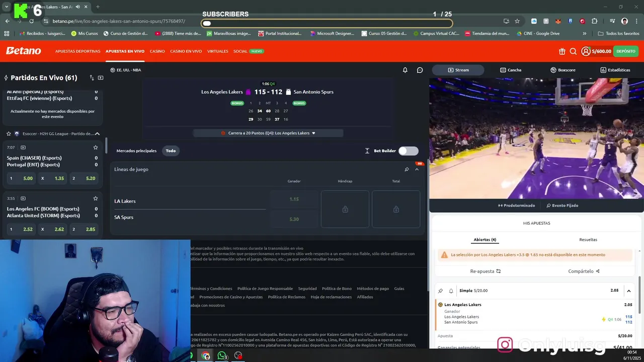Open Casino En Vivo menu item

(x=186, y=51)
